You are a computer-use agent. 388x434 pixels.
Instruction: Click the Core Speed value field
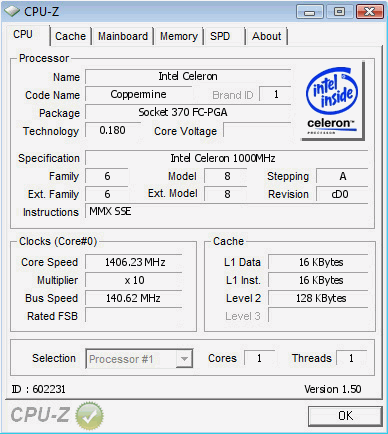134,262
